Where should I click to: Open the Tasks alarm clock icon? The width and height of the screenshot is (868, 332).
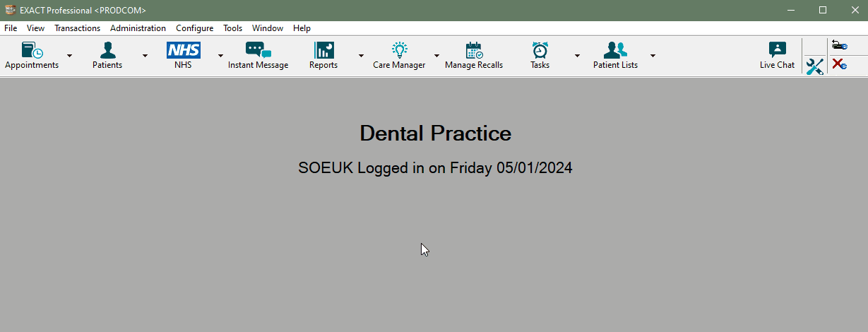[x=540, y=51]
